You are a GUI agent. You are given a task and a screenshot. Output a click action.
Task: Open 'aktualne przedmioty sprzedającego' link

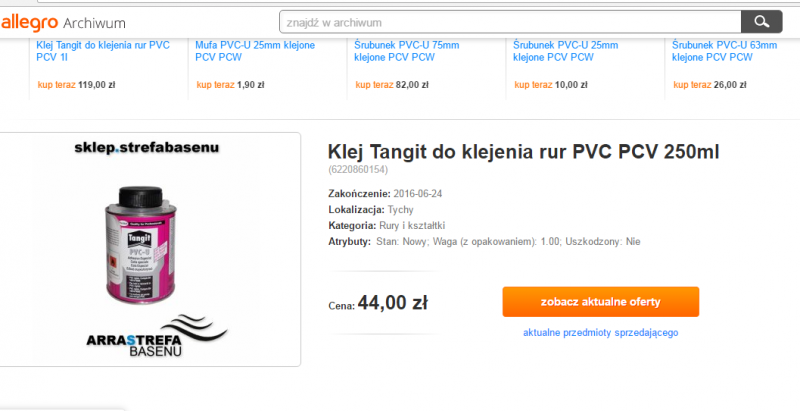[x=601, y=332]
